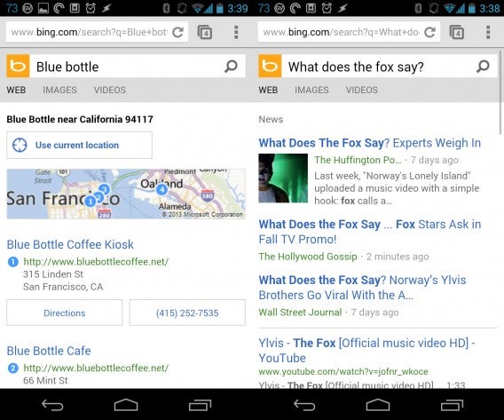
Task: Tap search magnifier for Blue bottle
Action: coord(231,67)
